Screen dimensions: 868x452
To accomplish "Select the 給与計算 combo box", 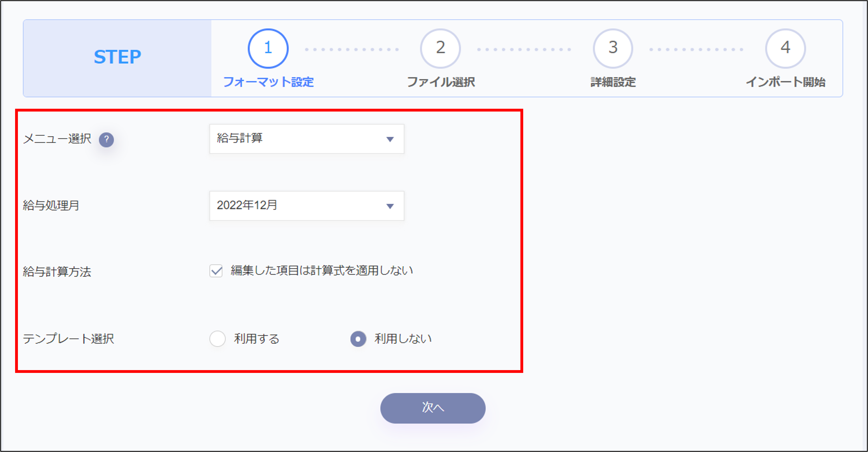I will click(x=296, y=139).
